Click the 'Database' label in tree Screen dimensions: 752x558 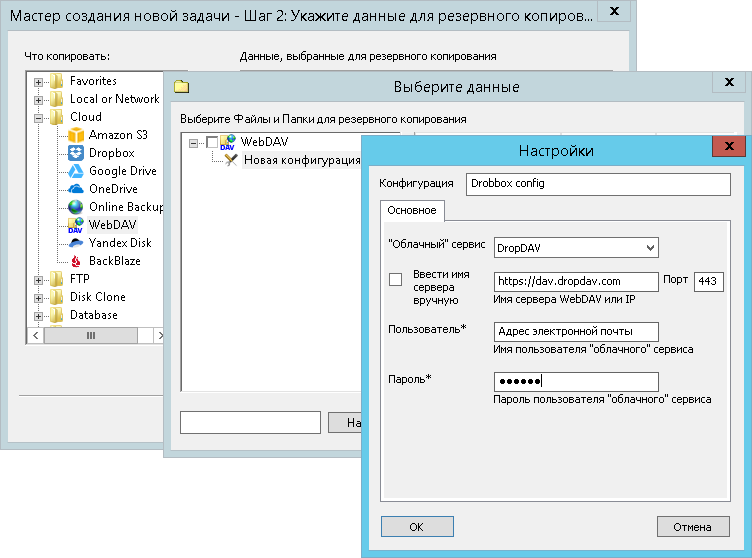[94, 315]
